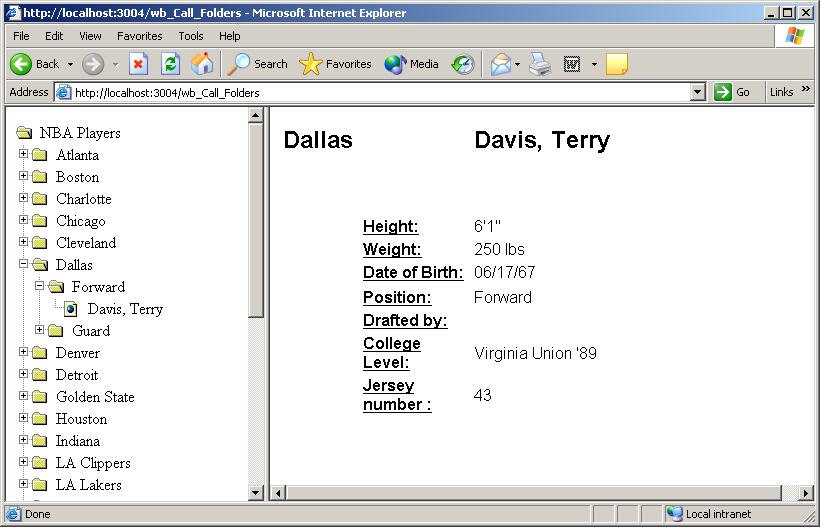Click the Atlanta folder icon
This screenshot has width=820, height=527.
click(x=39, y=155)
